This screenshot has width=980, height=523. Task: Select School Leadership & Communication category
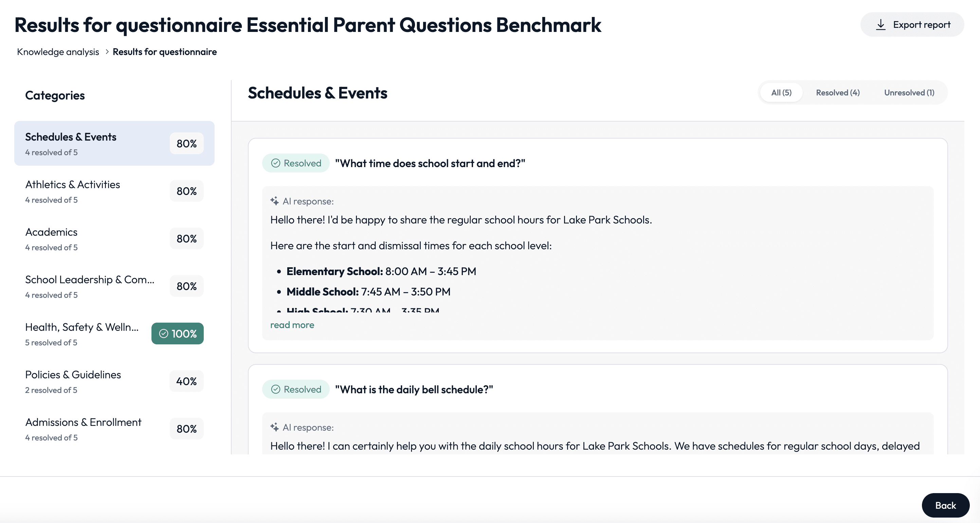[x=114, y=286]
